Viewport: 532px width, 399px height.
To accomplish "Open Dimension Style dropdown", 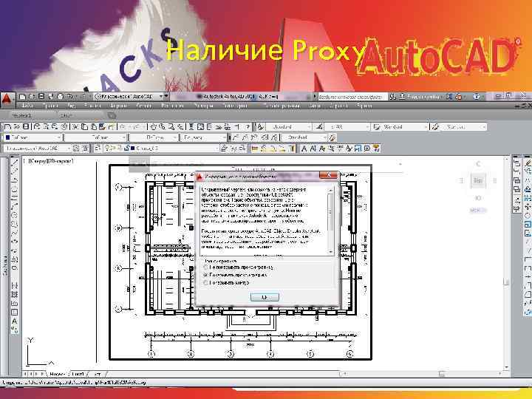I will (x=347, y=127).
